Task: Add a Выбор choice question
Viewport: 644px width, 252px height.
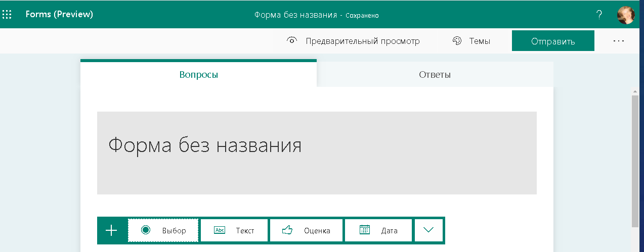Action: pos(163,231)
